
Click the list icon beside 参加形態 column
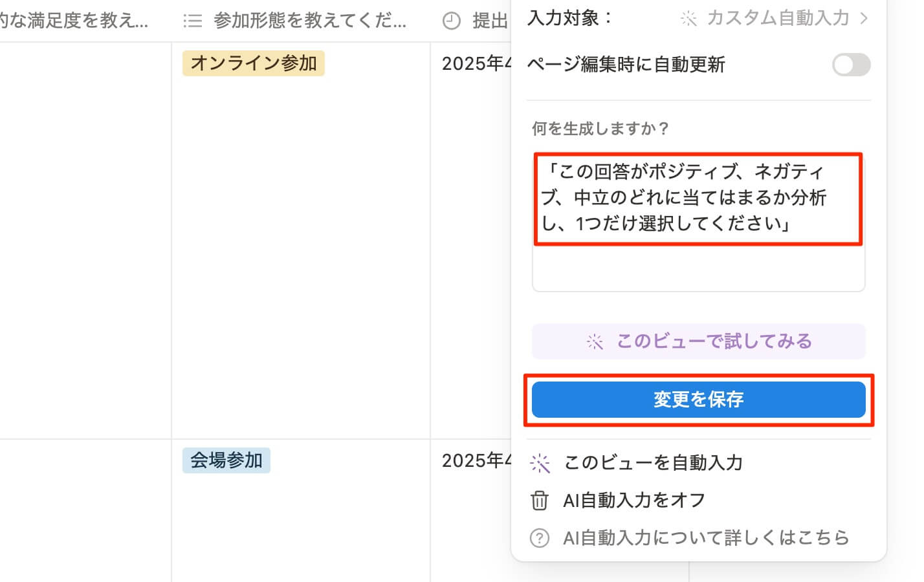click(192, 21)
